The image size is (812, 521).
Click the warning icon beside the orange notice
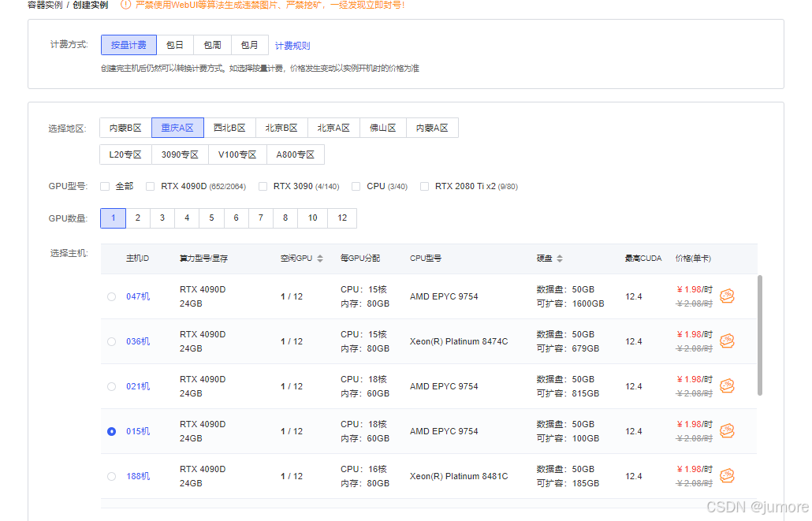point(125,5)
